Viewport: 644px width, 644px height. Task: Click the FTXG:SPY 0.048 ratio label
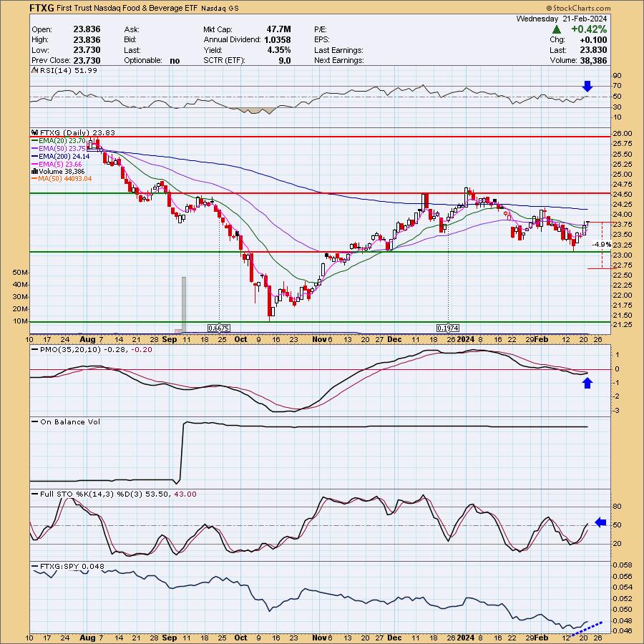72,567
